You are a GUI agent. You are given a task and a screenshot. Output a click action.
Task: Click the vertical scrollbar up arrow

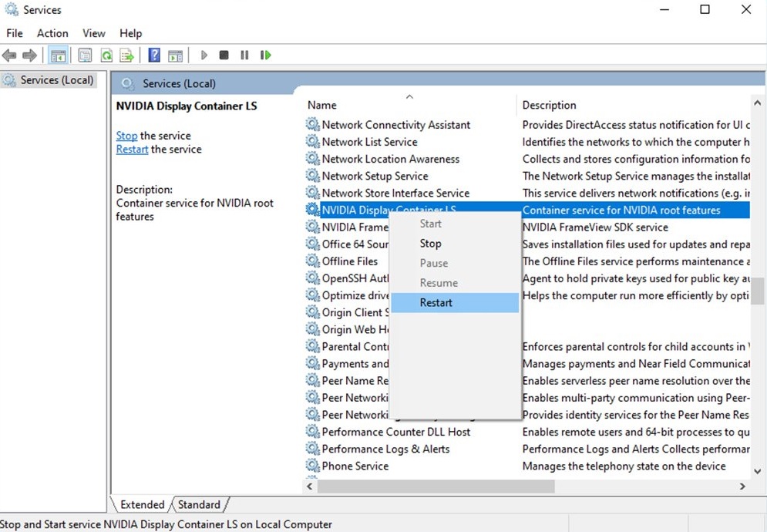pyautogui.click(x=757, y=103)
